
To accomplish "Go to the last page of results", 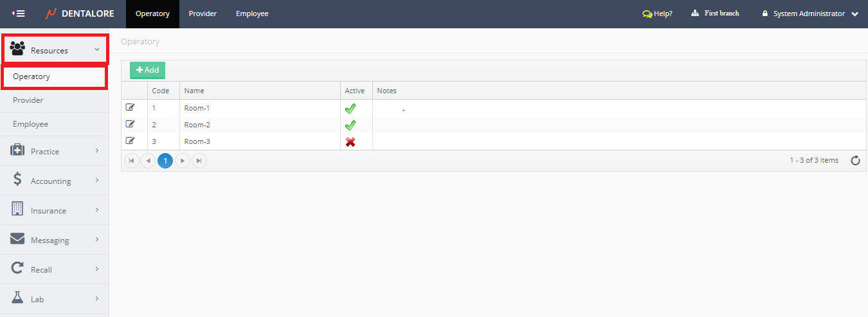I will (199, 161).
